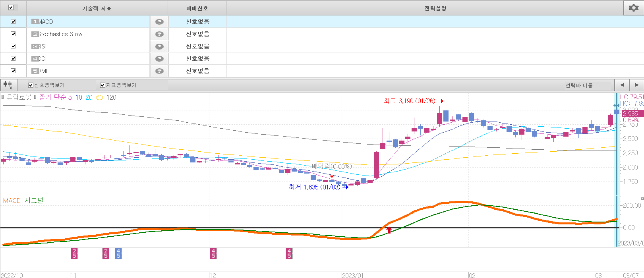Screen dimensions: 644x278
Task: Click the 선택바 이동 label
Action: point(579,85)
